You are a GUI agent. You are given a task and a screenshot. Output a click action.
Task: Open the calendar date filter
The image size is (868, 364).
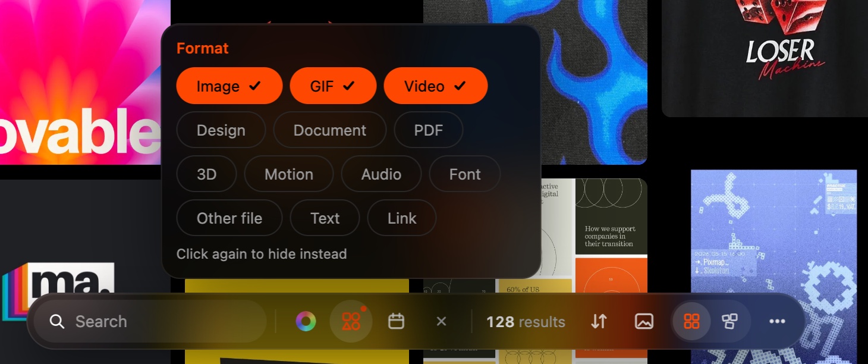397,322
